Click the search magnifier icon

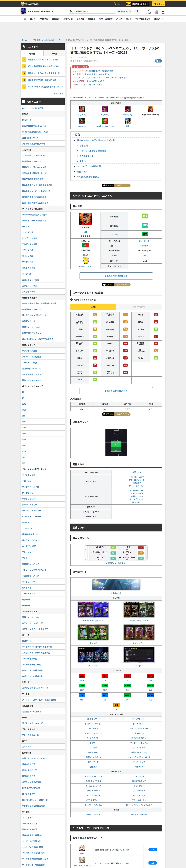(71, 11)
